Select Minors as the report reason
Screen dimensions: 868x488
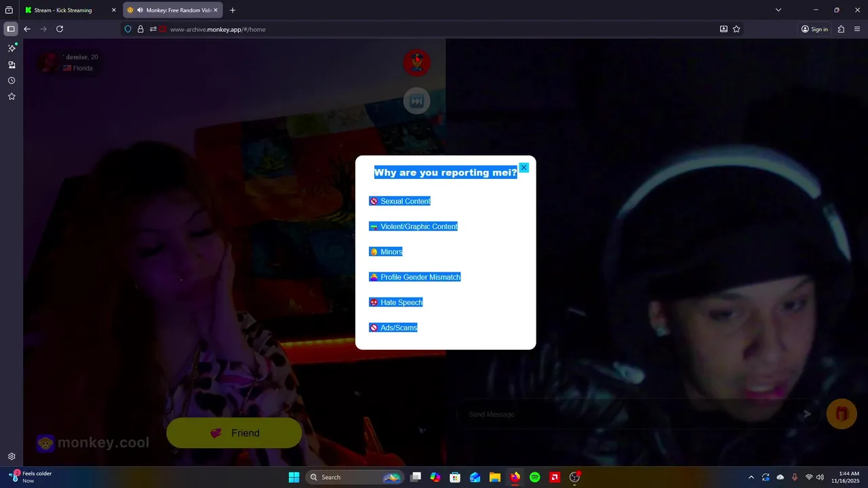click(385, 251)
